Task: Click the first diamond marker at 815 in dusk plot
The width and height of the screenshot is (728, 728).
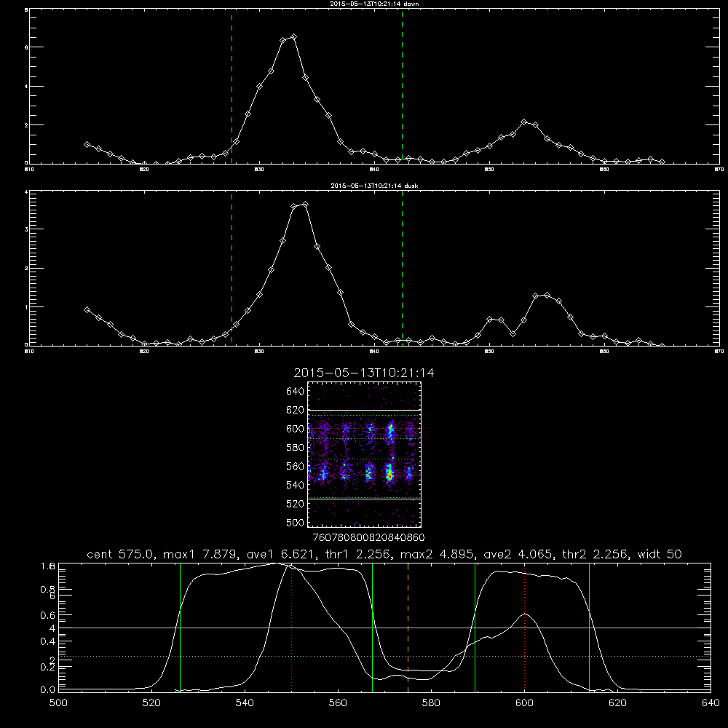Action: (87, 309)
